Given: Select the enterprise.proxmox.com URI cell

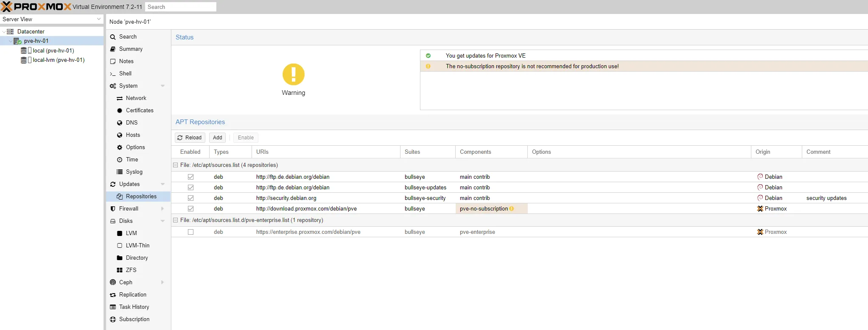Looking at the screenshot, I should [326, 232].
